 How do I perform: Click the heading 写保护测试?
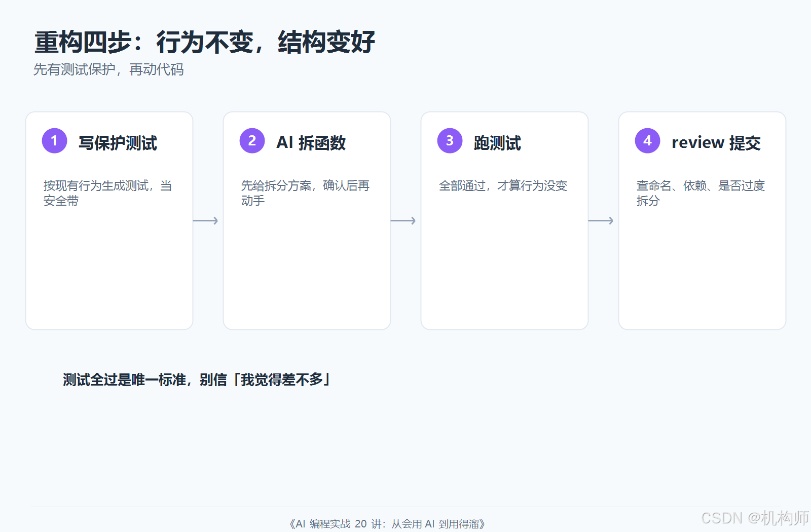[x=118, y=143]
